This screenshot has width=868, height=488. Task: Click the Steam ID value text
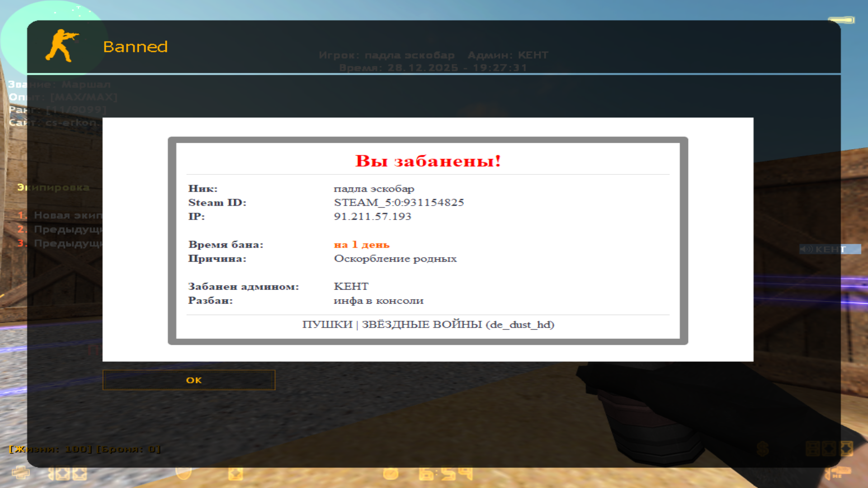tap(399, 202)
